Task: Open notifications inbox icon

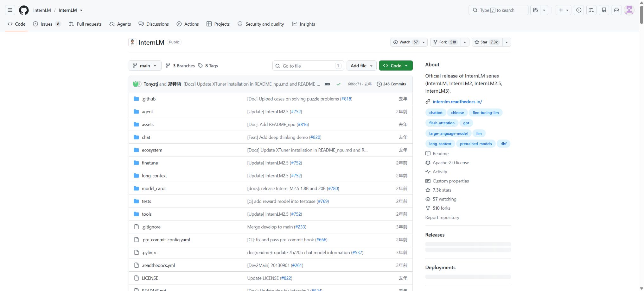Action: [x=616, y=10]
